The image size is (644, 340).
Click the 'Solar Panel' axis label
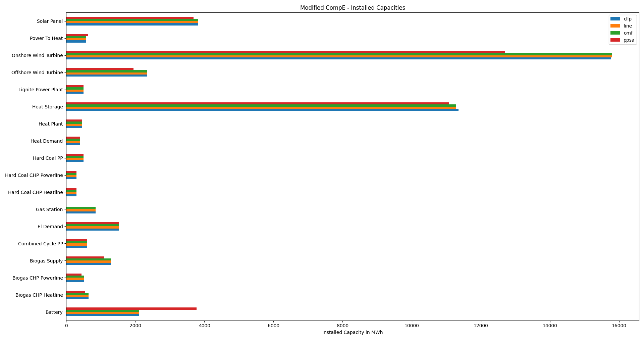click(50, 21)
